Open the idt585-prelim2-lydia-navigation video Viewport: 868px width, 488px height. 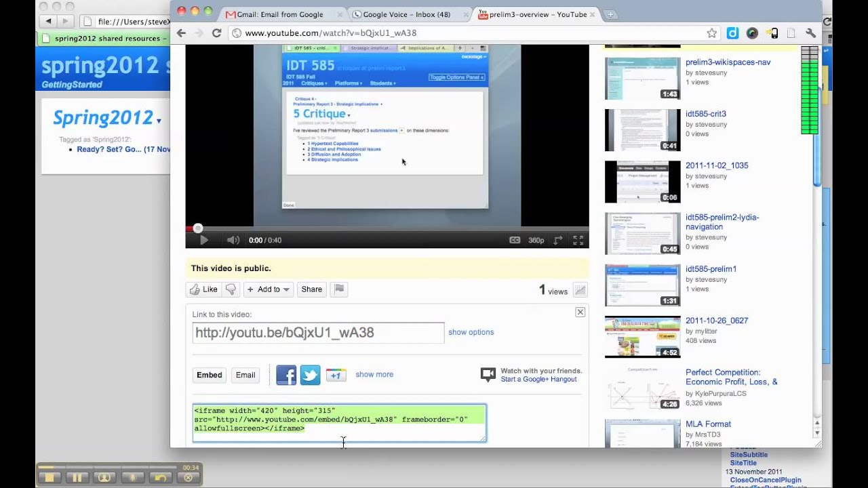pyautogui.click(x=722, y=222)
